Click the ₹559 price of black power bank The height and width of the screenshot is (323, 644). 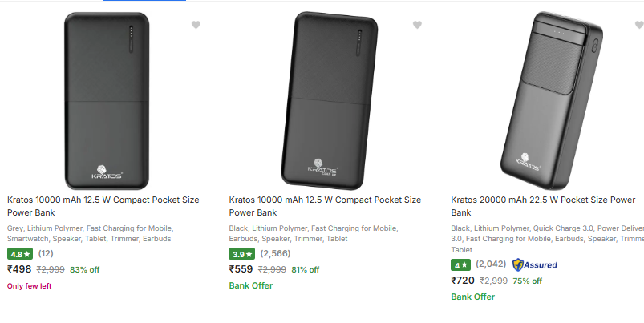click(x=241, y=269)
